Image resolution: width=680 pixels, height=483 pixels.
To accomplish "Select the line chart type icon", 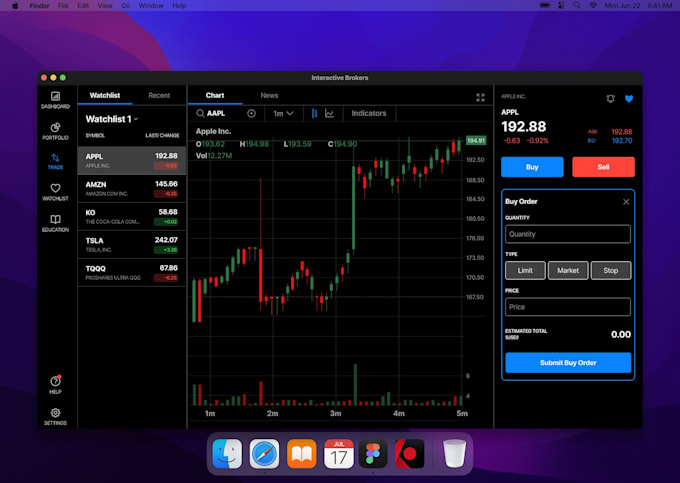I will click(x=330, y=113).
